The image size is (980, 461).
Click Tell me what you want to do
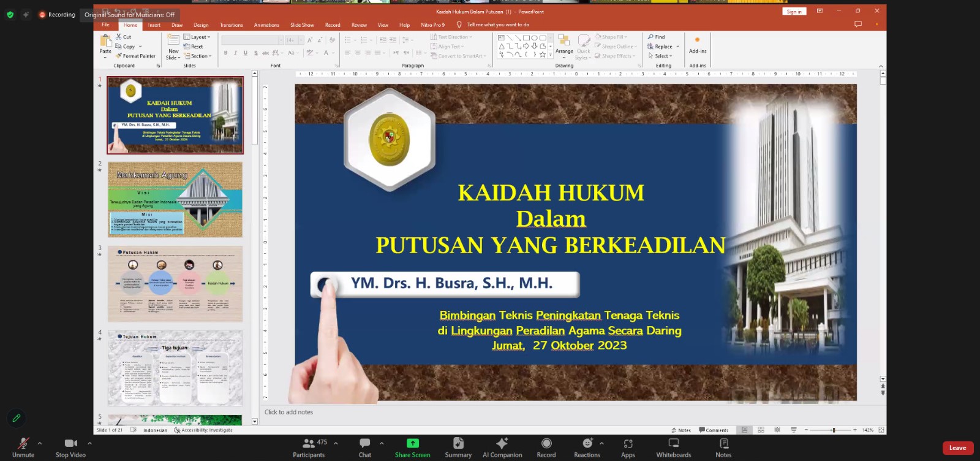pyautogui.click(x=498, y=25)
